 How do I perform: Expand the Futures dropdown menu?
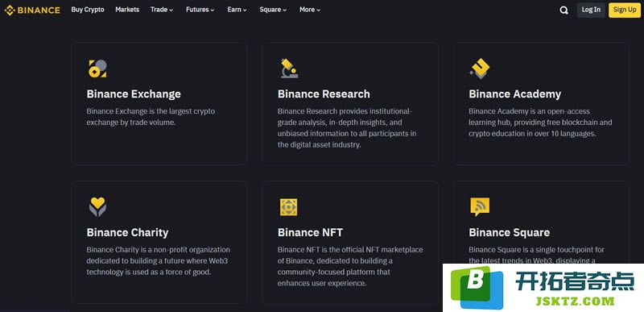pos(200,10)
